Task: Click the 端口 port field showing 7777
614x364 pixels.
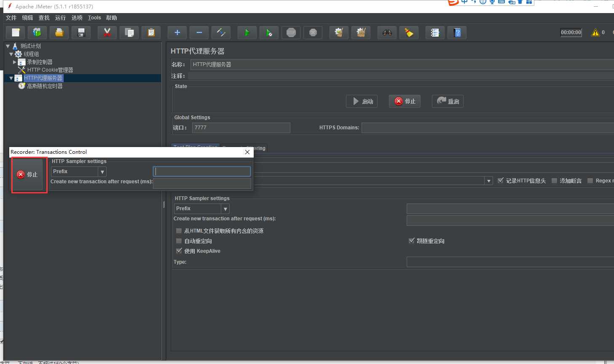Action: [x=241, y=128]
